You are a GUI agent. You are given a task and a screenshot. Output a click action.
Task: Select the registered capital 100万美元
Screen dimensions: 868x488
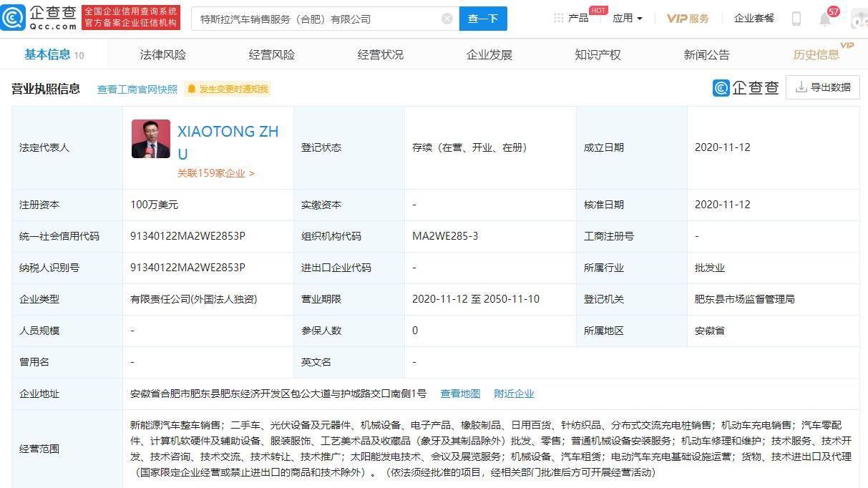(154, 205)
